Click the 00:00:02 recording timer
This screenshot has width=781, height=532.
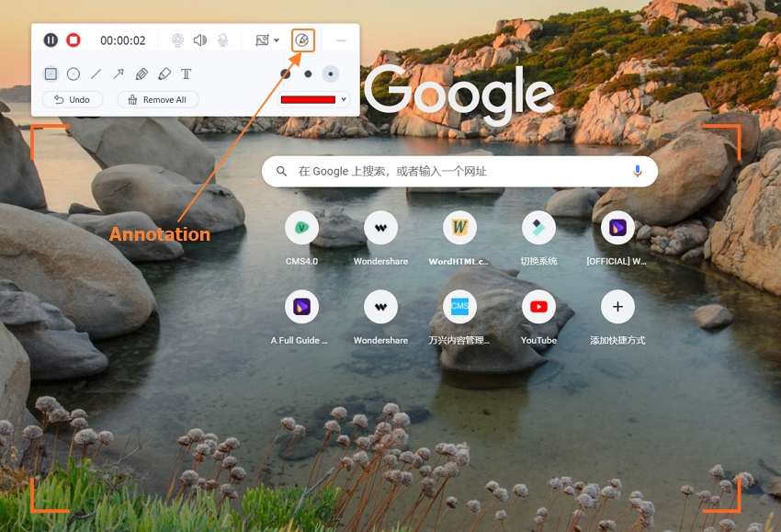tap(123, 40)
